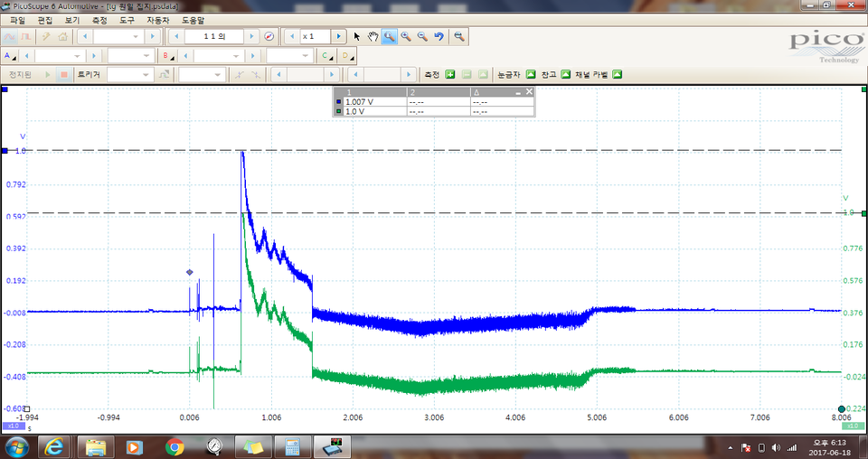Open Channel B options button

pyautogui.click(x=166, y=56)
